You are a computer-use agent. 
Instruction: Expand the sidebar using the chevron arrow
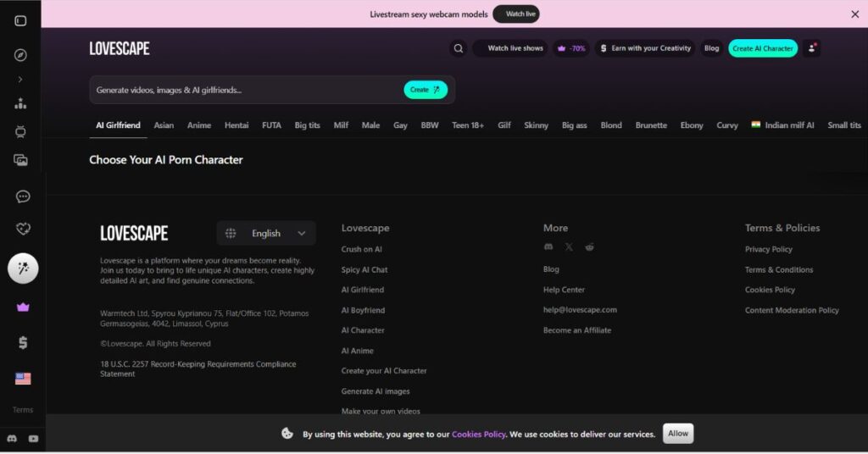pos(20,79)
